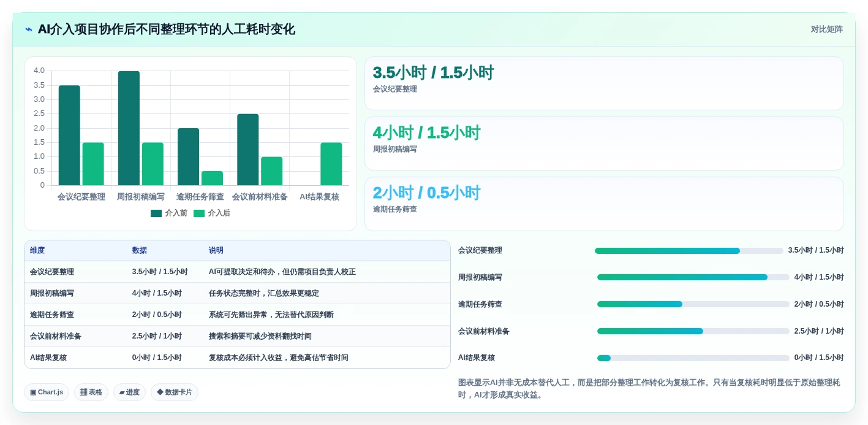Click the 周报初稿编写 progress bar
Viewport: 868px width, 425px height.
pyautogui.click(x=693, y=277)
